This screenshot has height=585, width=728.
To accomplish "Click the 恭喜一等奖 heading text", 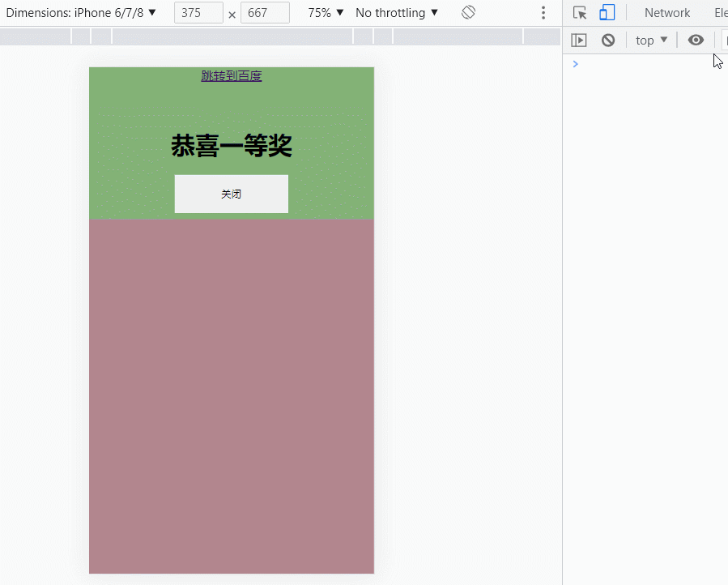I will click(x=232, y=145).
